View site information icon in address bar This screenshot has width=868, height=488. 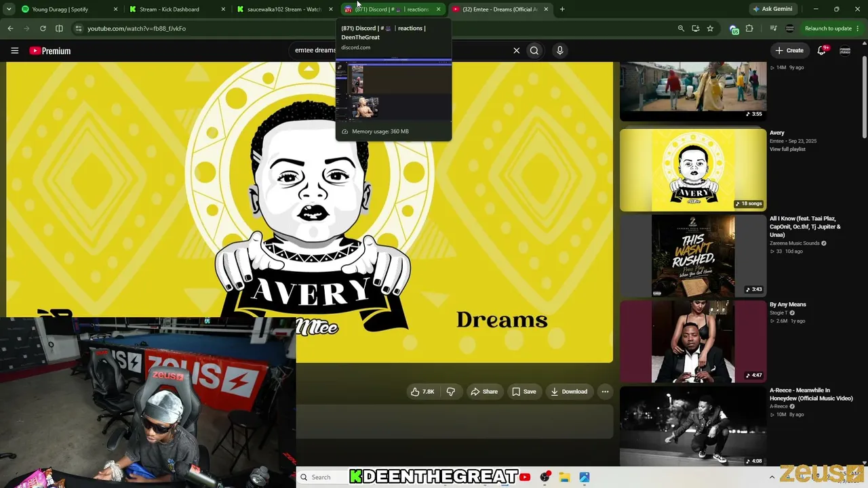[79, 28]
